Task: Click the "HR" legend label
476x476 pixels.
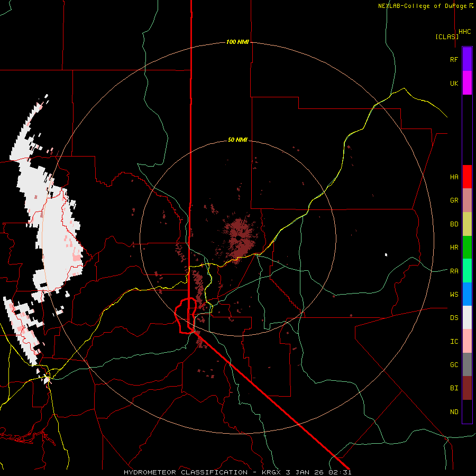Action: tap(454, 248)
